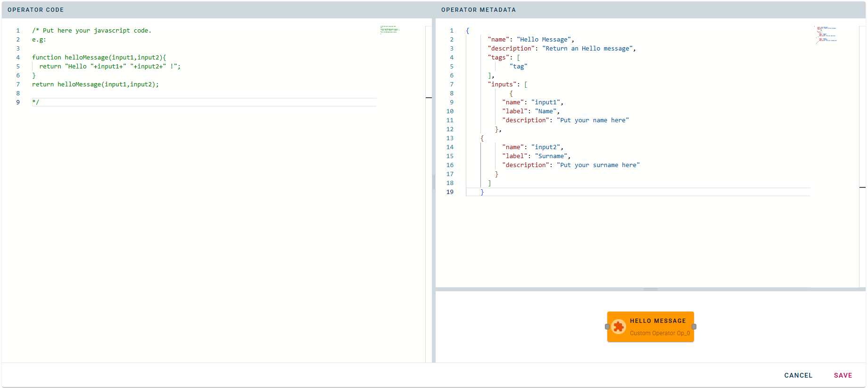
Task: Click the minimap in the Operator Metadata editor
Action: coord(826,34)
